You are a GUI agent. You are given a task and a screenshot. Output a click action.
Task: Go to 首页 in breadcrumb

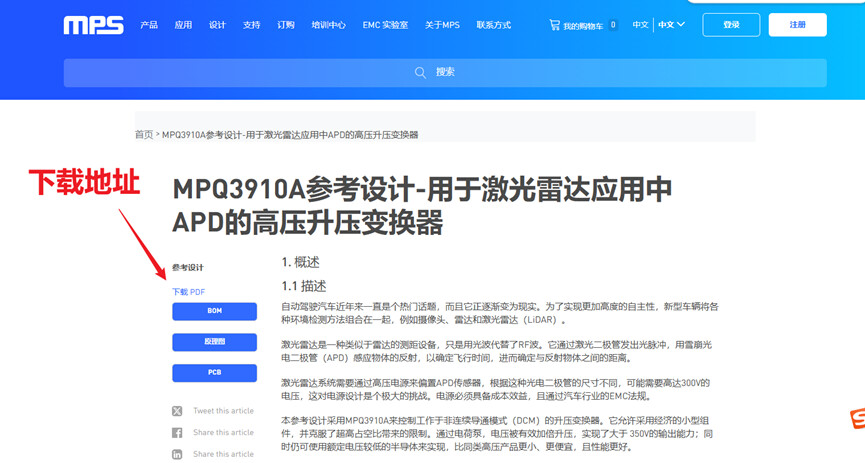point(144,134)
